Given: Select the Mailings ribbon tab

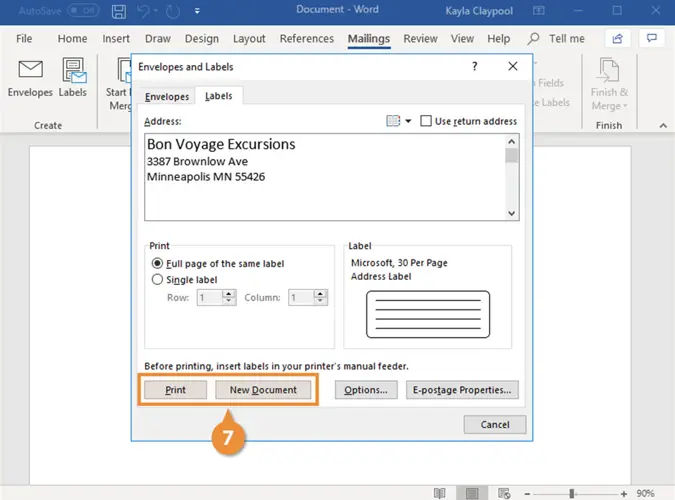Looking at the screenshot, I should tap(369, 39).
